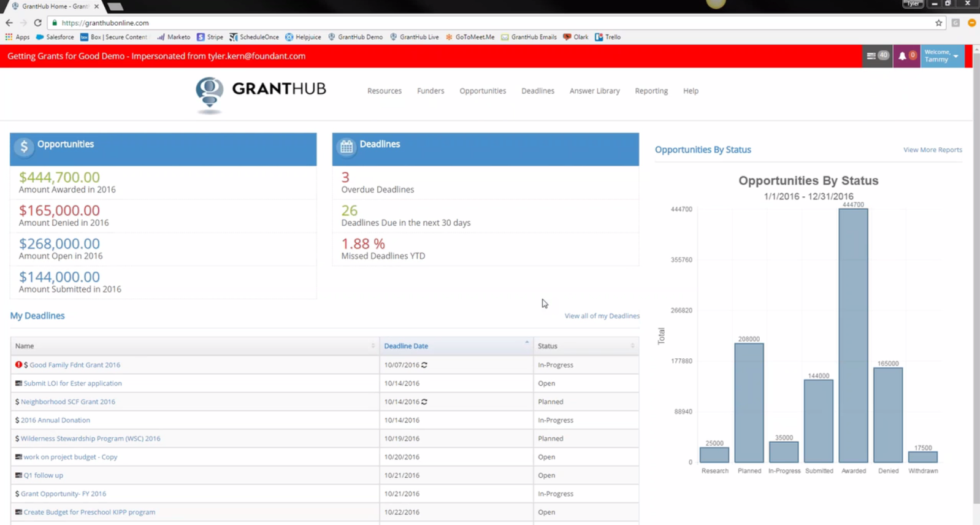
Task: Sort table by Status column
Action: [586, 346]
